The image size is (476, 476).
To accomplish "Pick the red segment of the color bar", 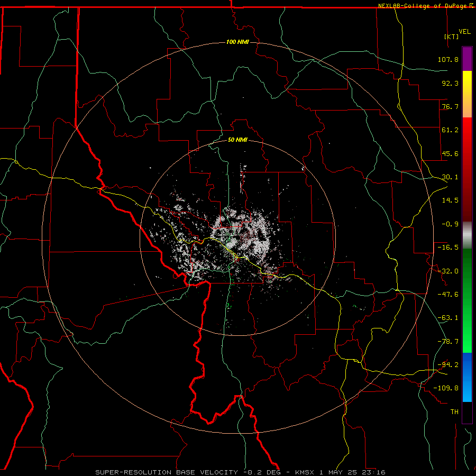I will click(x=467, y=169).
